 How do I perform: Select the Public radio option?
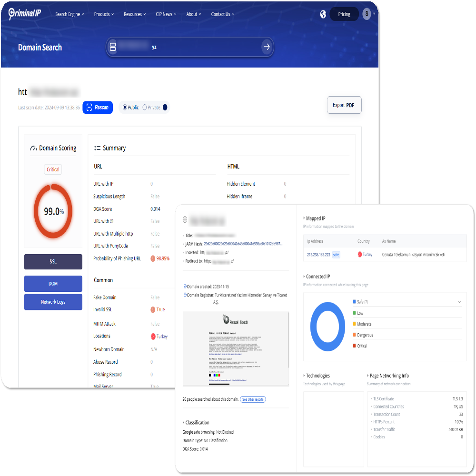(125, 108)
